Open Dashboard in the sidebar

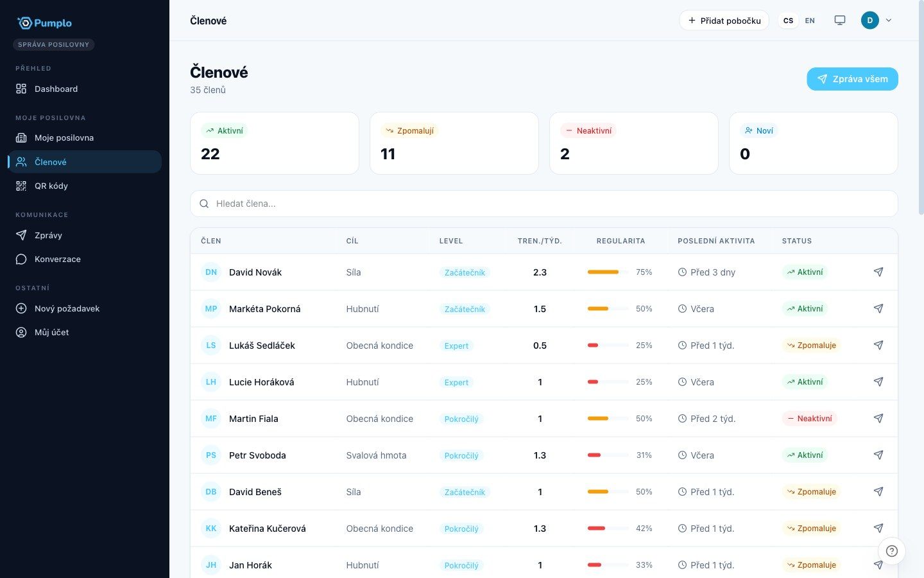tap(85, 89)
